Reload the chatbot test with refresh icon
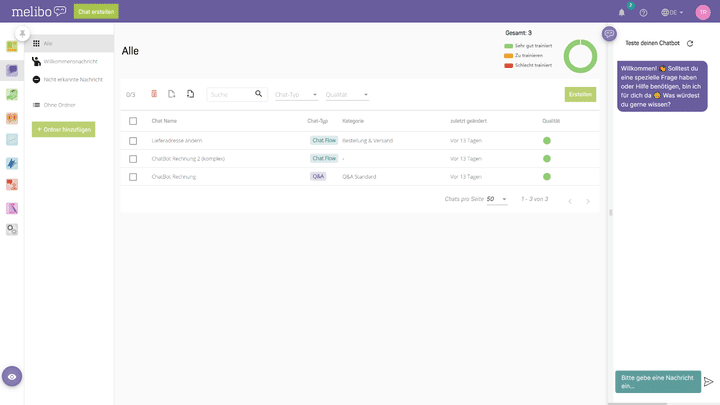 pos(690,44)
